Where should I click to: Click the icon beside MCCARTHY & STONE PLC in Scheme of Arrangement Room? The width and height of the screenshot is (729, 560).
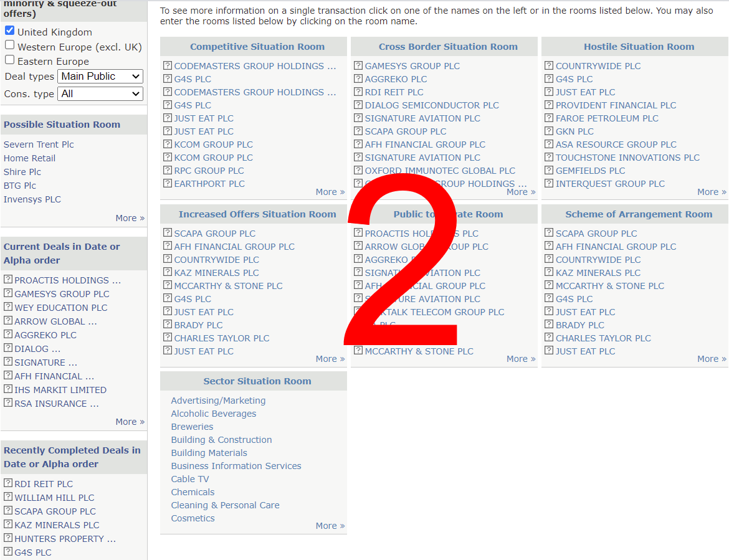[549, 285]
